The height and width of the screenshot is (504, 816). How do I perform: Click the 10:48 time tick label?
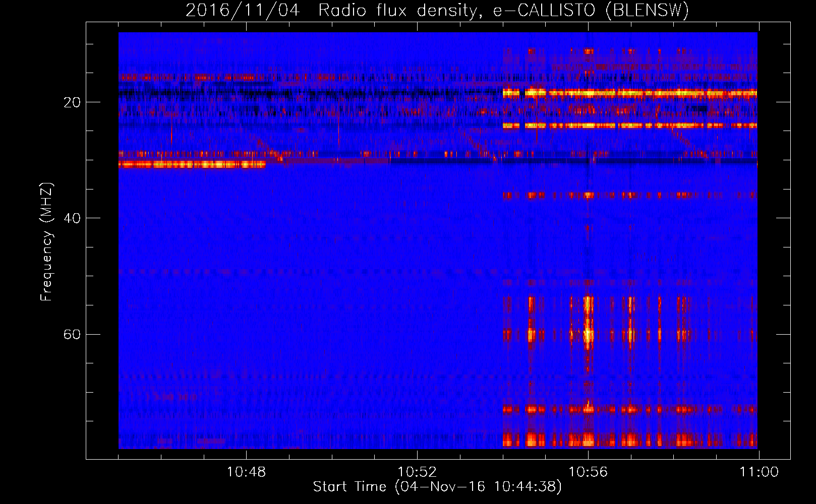click(x=246, y=472)
